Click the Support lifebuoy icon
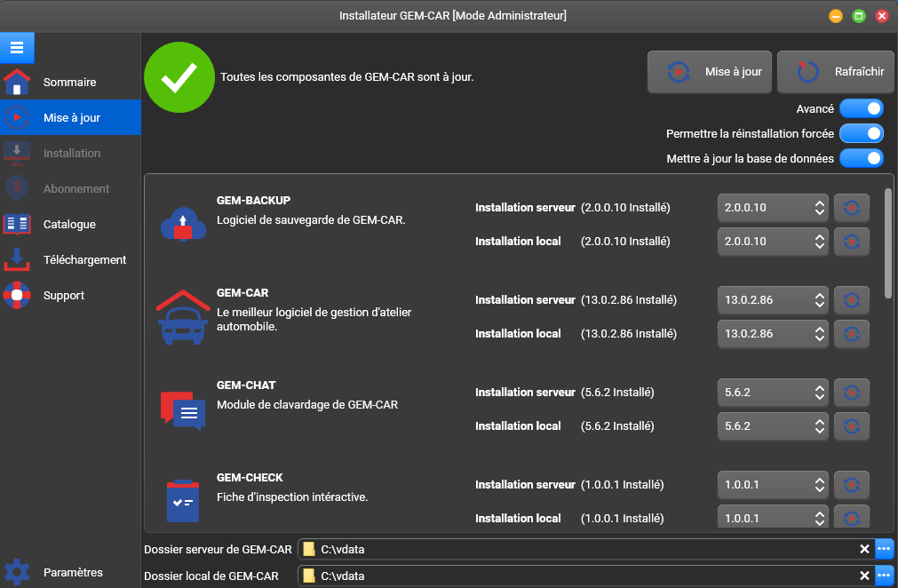898x588 pixels. (17, 295)
